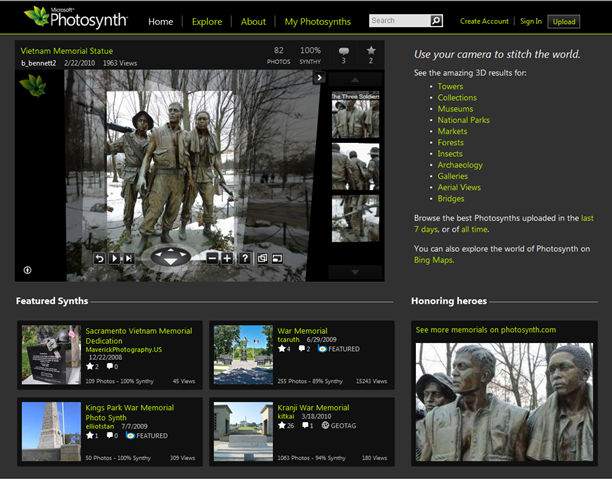The image size is (612, 480).
Task: Click the Upload button
Action: [564, 21]
